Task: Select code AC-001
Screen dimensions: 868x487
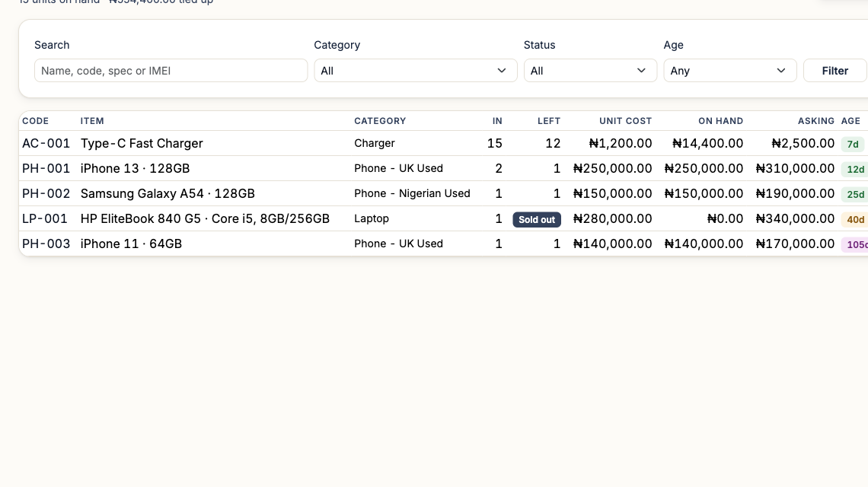Action: tap(46, 143)
